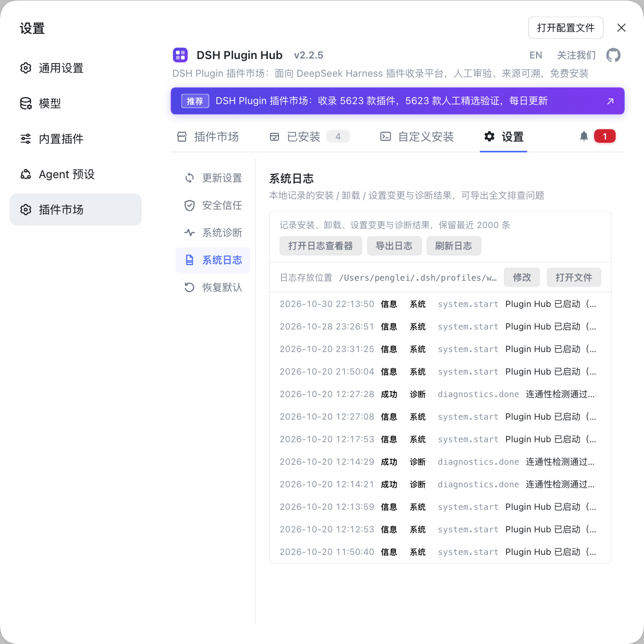Go to 系统诊断 section
Image resolution: width=644 pixels, height=644 pixels.
pos(213,233)
